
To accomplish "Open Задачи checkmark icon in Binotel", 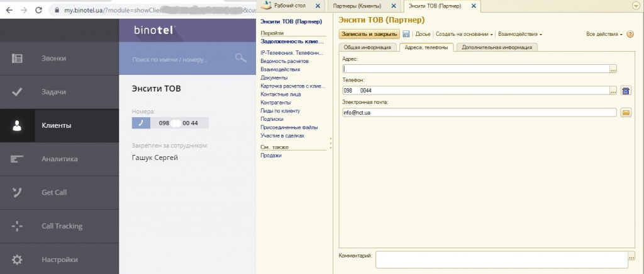I will point(17,92).
